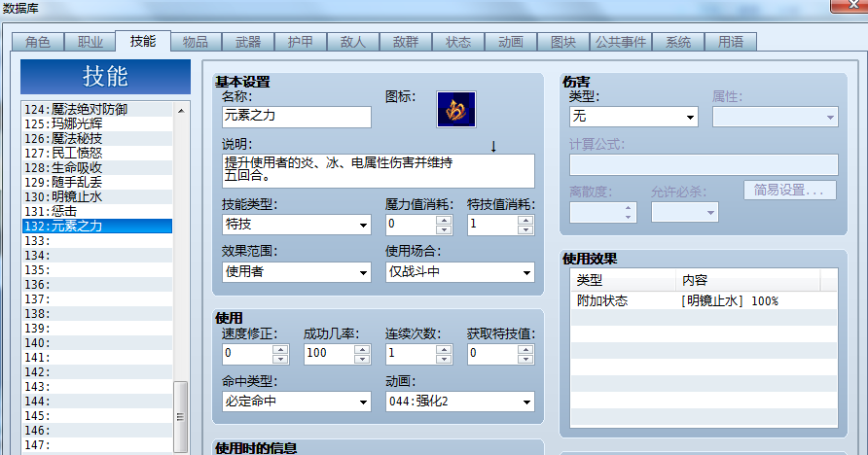
Task: Open the 命中类型 dropdown showing 必定命中
Action: pos(296,402)
